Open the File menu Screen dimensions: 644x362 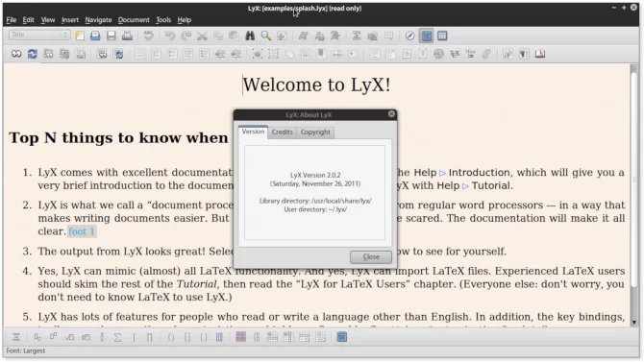click(12, 20)
